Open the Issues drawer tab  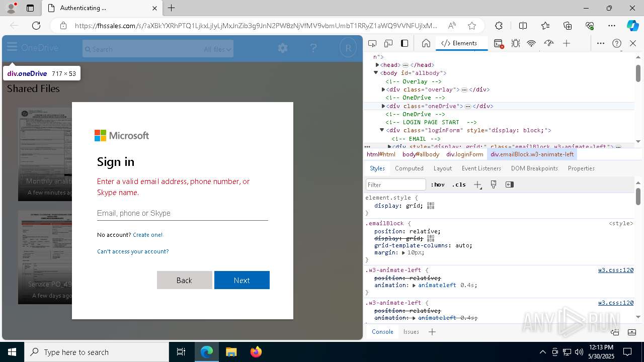pos(411,332)
